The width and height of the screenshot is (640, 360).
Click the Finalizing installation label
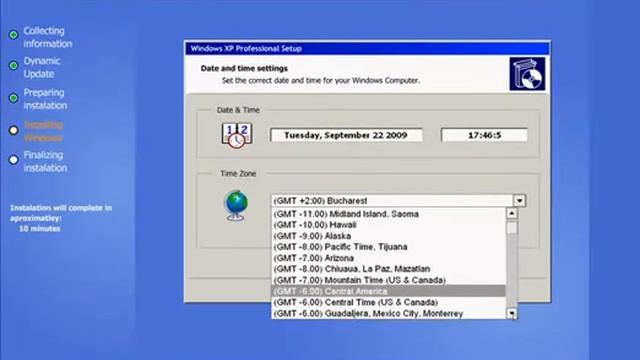pos(45,161)
